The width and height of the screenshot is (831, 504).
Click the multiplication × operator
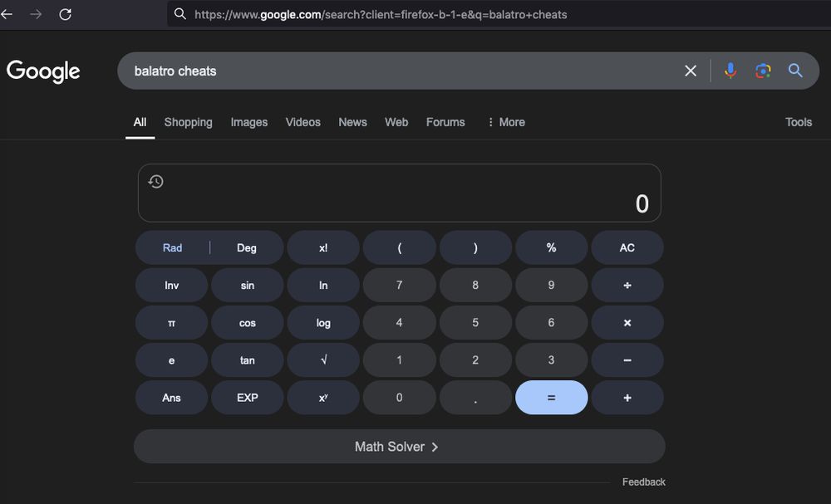click(x=627, y=323)
